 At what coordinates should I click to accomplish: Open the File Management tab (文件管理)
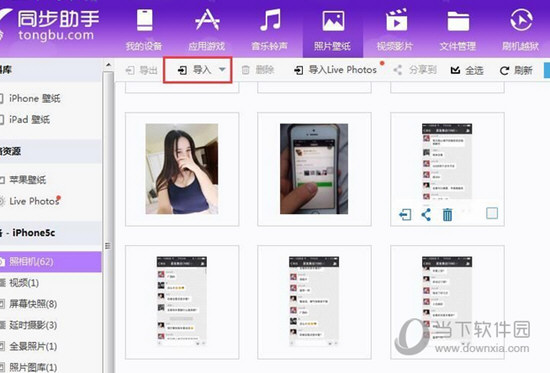coord(458,30)
